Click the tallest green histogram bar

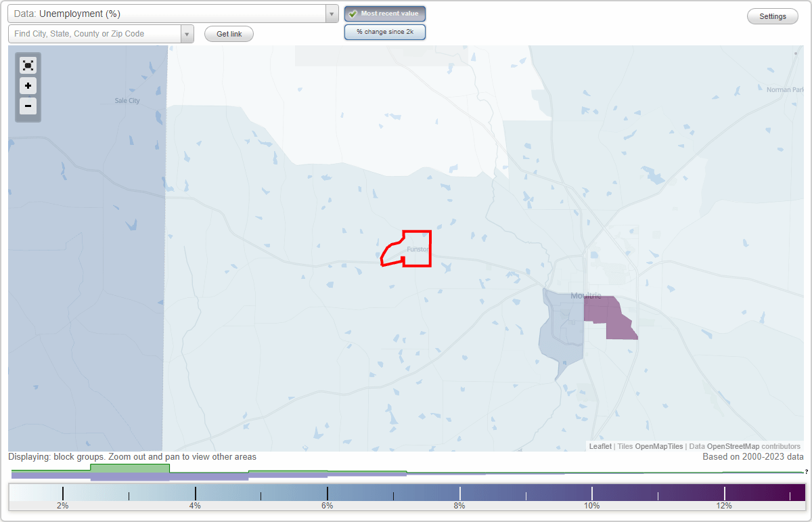click(x=129, y=470)
